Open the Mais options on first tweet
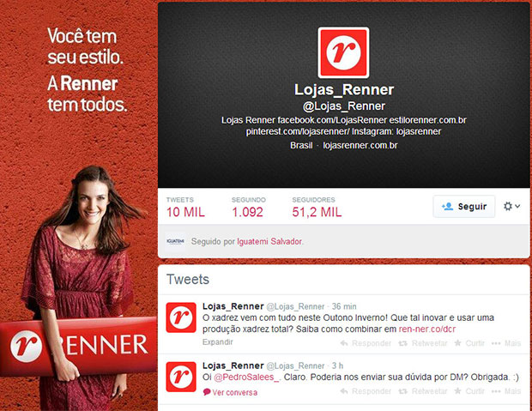The width and height of the screenshot is (532, 411). 506,343
